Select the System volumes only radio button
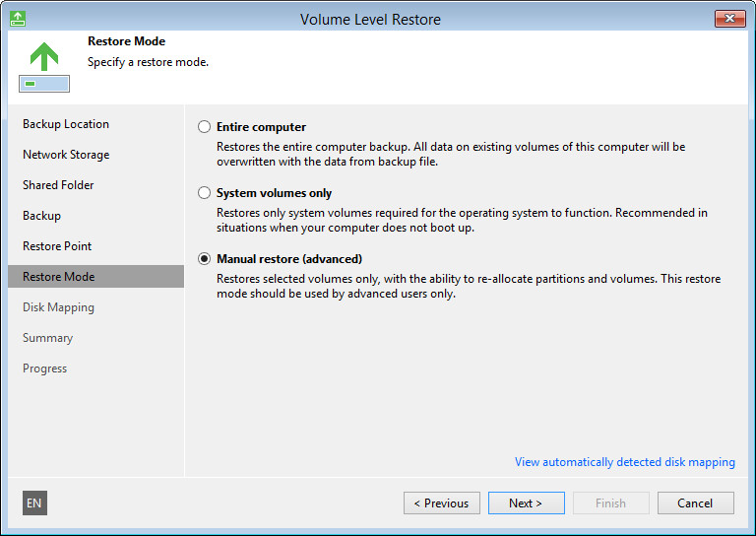756x536 pixels. click(205, 193)
